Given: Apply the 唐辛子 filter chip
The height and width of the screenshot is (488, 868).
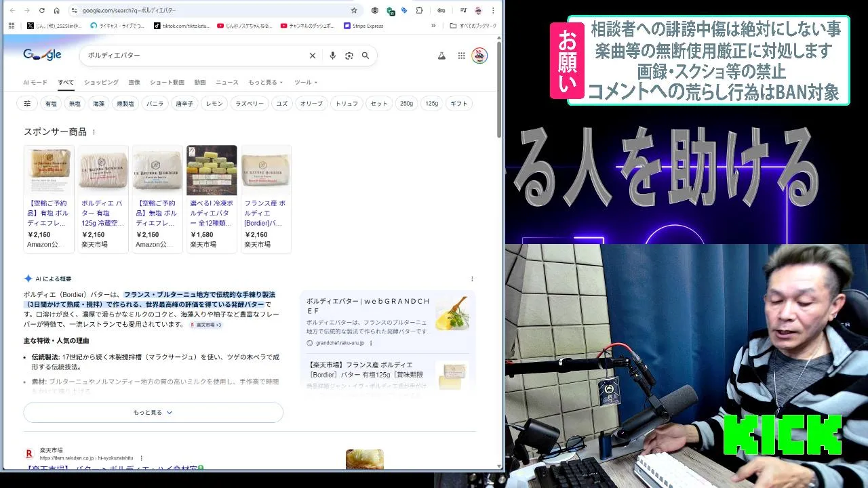Looking at the screenshot, I should [x=184, y=104].
